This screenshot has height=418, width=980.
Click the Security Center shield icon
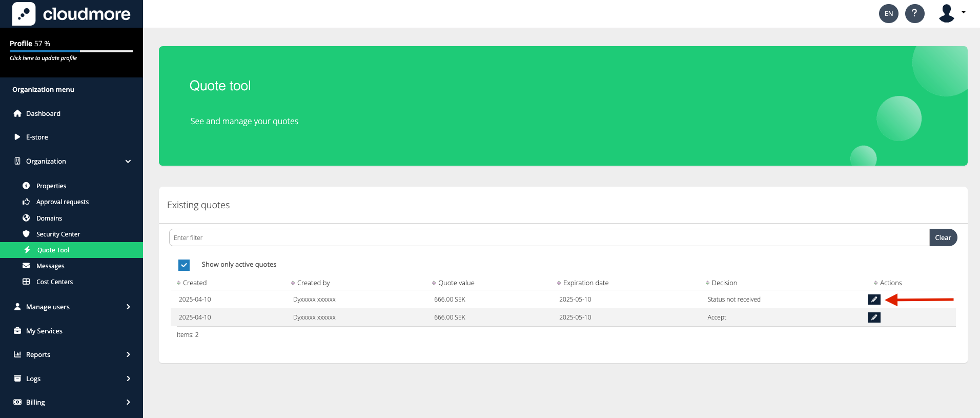coord(26,234)
